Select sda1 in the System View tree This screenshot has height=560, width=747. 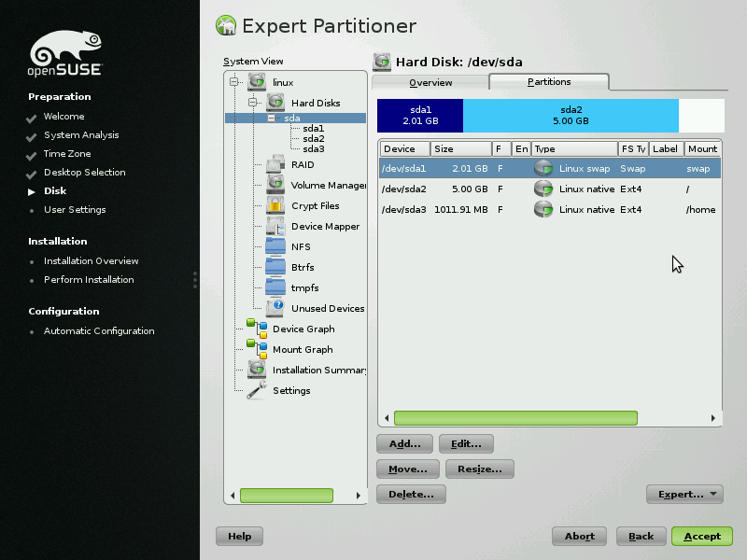pyautogui.click(x=314, y=129)
